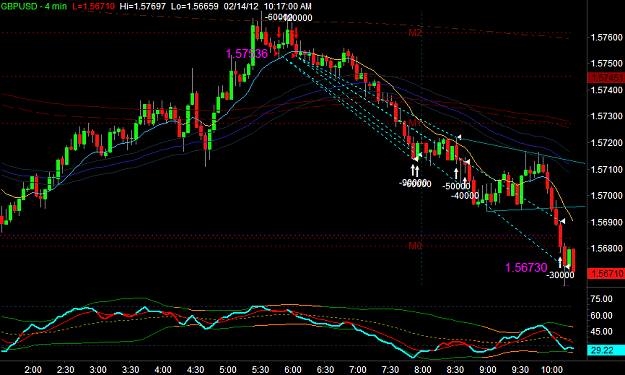Image resolution: width=625 pixels, height=375 pixels.
Task: Click the GBPUSD - 4 min symbol title
Action: [33, 6]
